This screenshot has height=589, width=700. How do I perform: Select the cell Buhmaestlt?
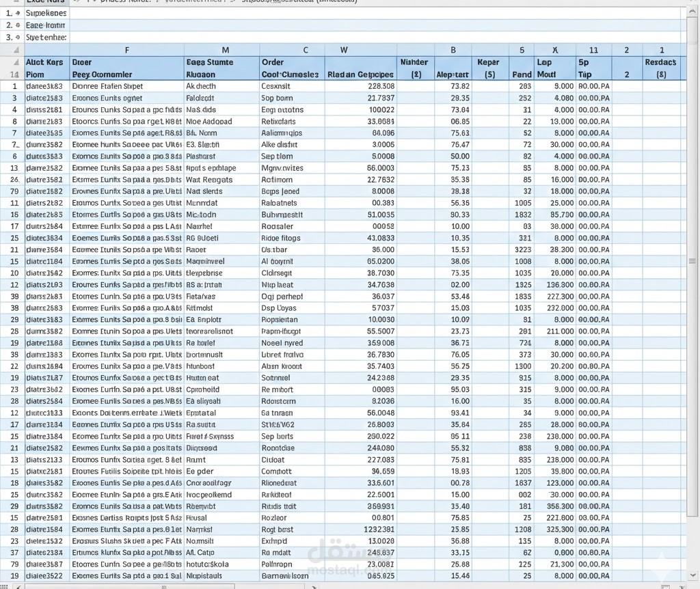[292, 215]
